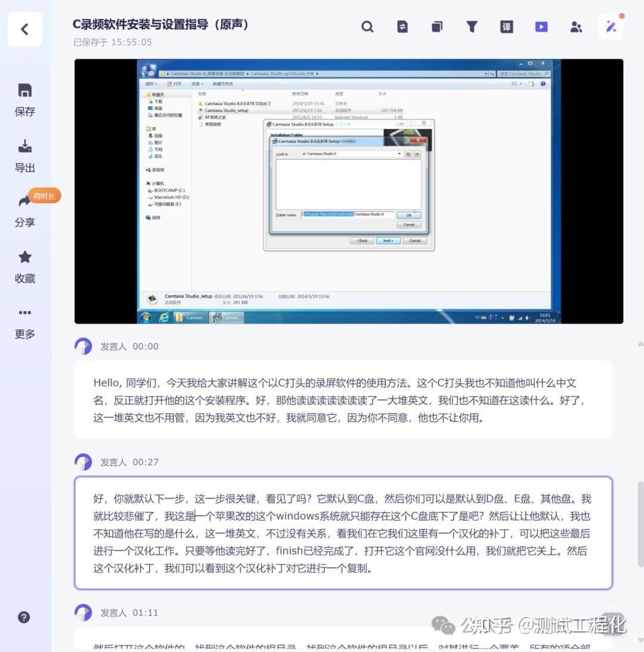
Task: Select BOOTCAMP (C:) drive in video explorer
Action: click(x=169, y=191)
